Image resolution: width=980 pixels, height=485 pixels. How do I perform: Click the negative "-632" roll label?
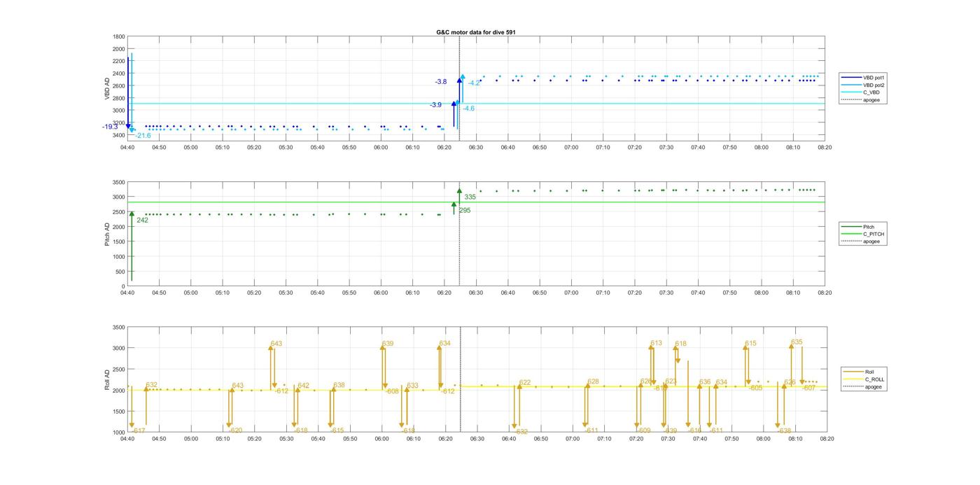pos(521,432)
